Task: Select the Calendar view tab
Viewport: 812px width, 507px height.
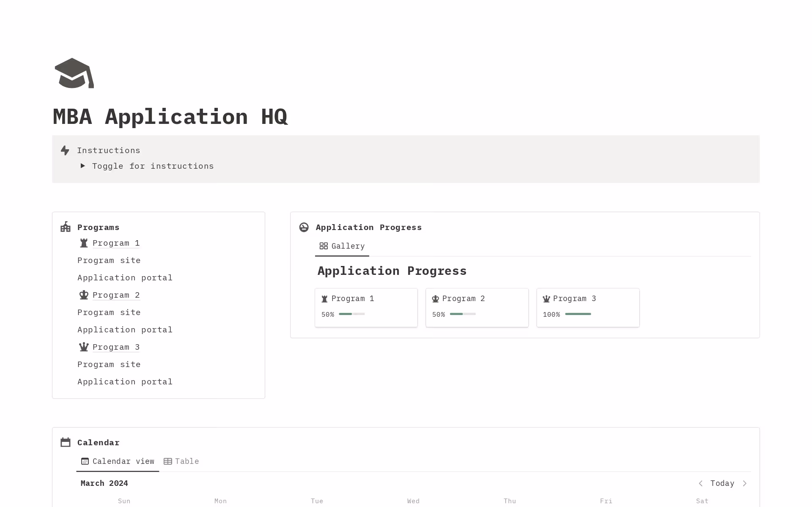Action: tap(118, 461)
